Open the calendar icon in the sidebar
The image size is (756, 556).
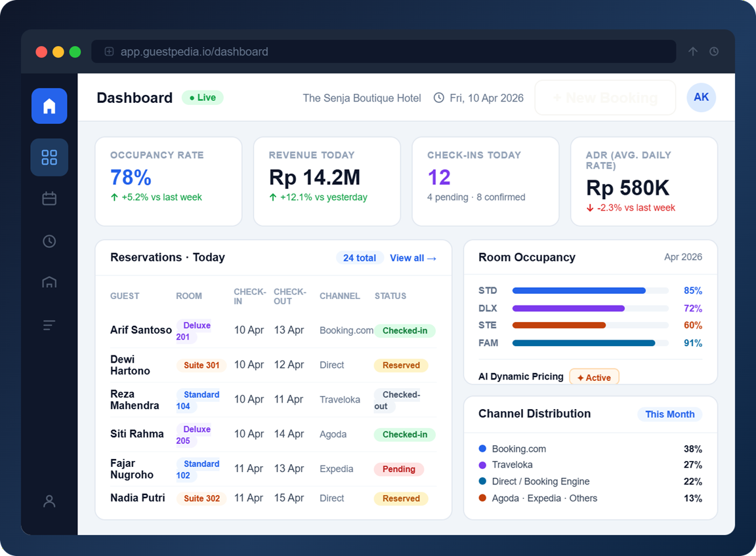[49, 198]
